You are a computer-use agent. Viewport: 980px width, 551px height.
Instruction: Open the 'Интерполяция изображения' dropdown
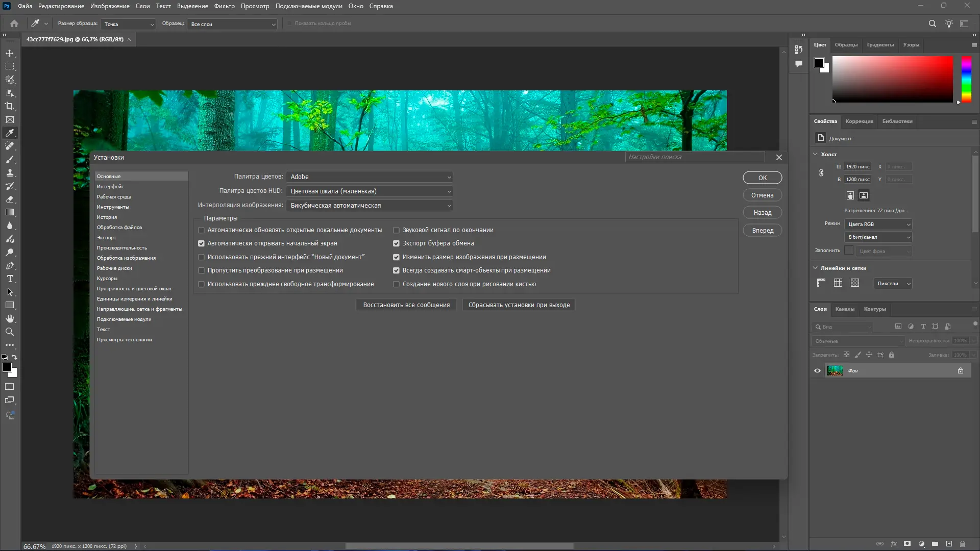click(370, 206)
